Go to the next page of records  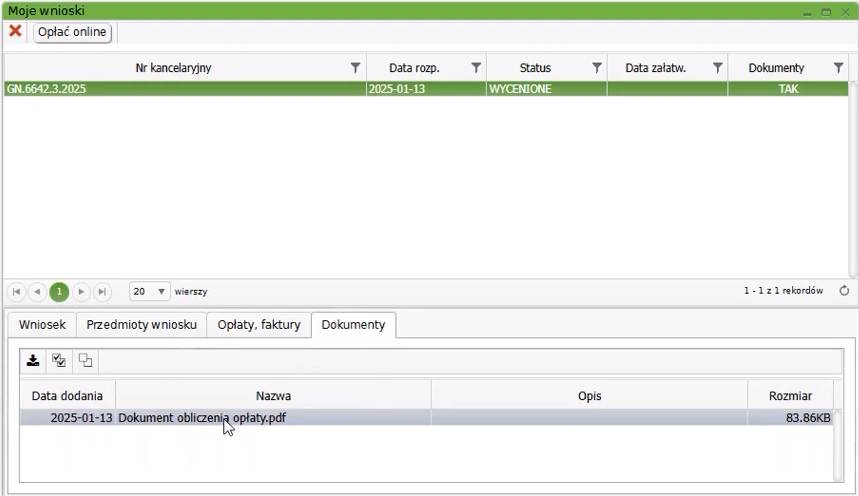[x=81, y=291]
